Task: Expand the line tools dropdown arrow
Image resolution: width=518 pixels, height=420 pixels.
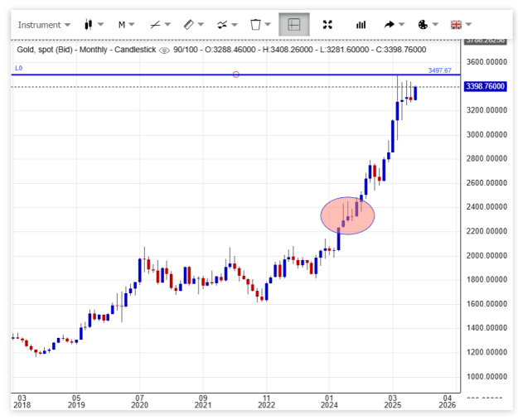Action: [167, 24]
